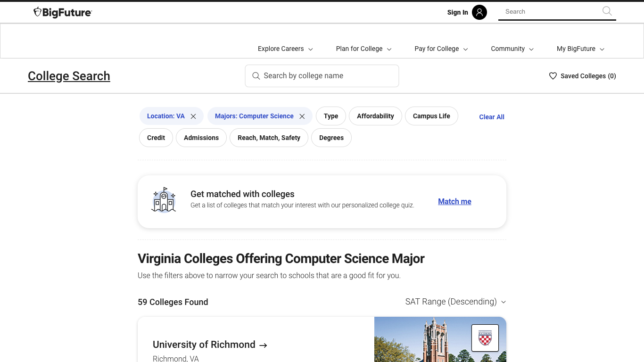This screenshot has width=644, height=362.
Task: Open the Campus Life filter
Action: click(431, 116)
